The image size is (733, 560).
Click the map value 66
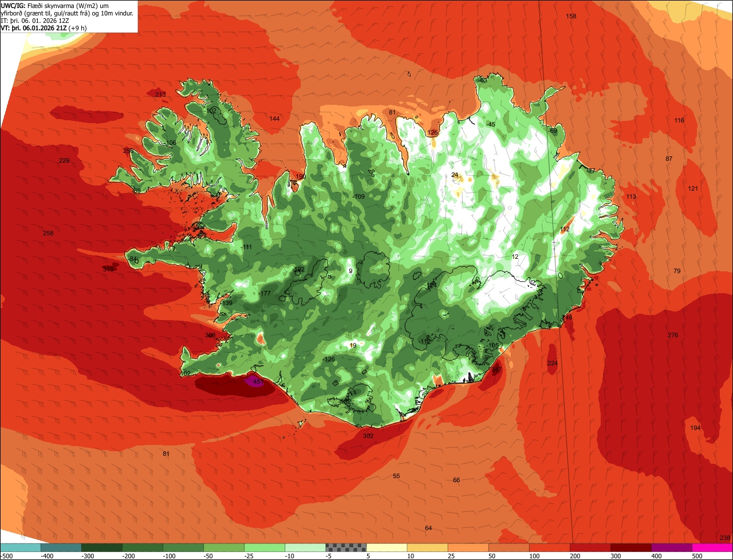tap(456, 480)
